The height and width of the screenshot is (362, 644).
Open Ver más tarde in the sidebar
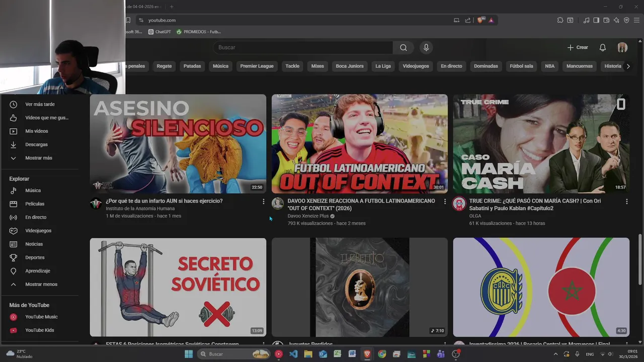coord(40,104)
